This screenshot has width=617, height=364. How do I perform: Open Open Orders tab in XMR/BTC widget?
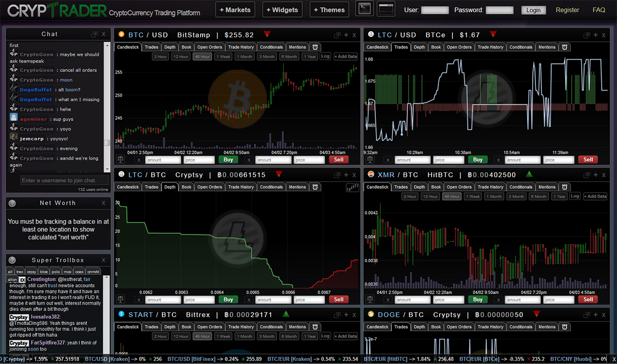click(459, 187)
